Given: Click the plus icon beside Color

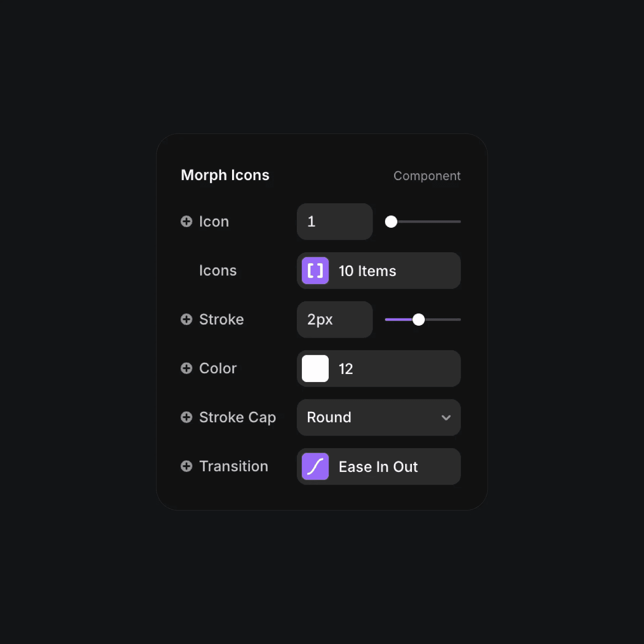Looking at the screenshot, I should pyautogui.click(x=186, y=368).
